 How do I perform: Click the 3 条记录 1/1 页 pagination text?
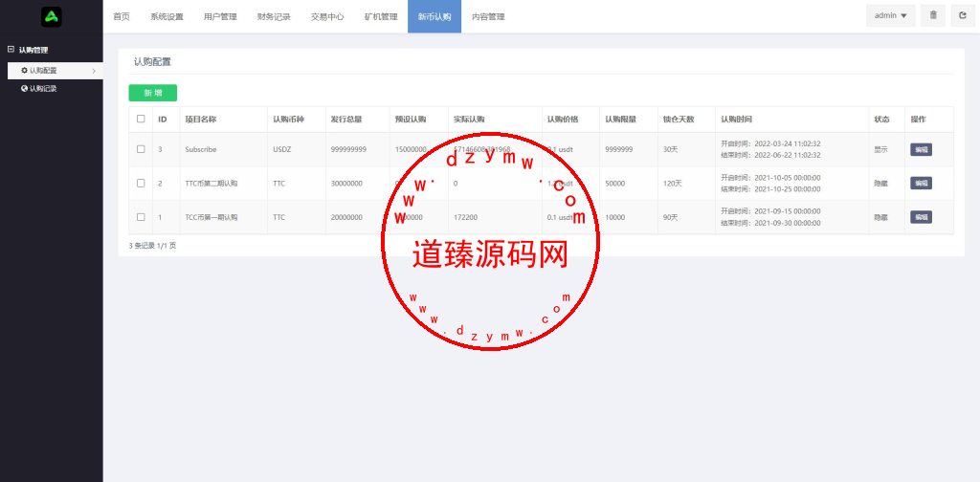click(152, 246)
